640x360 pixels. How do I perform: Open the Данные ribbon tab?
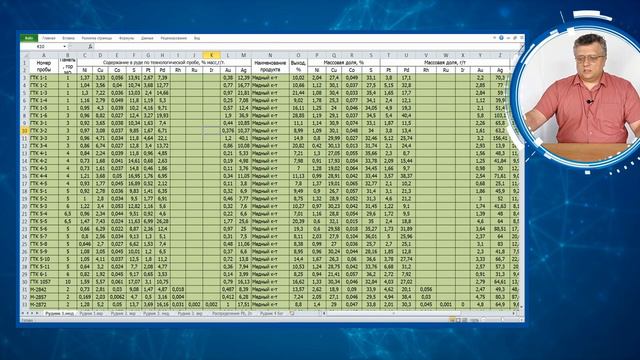[x=147, y=38]
